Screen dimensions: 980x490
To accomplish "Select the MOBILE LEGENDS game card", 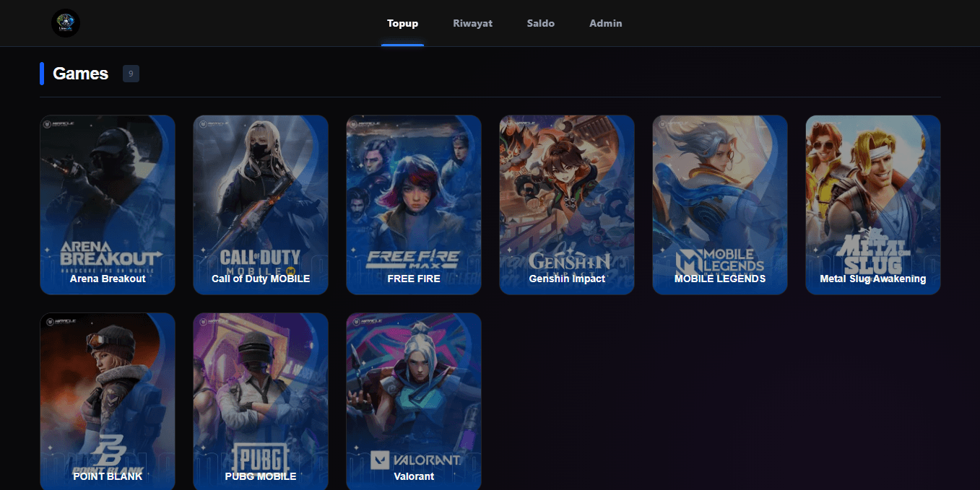I will (720, 205).
